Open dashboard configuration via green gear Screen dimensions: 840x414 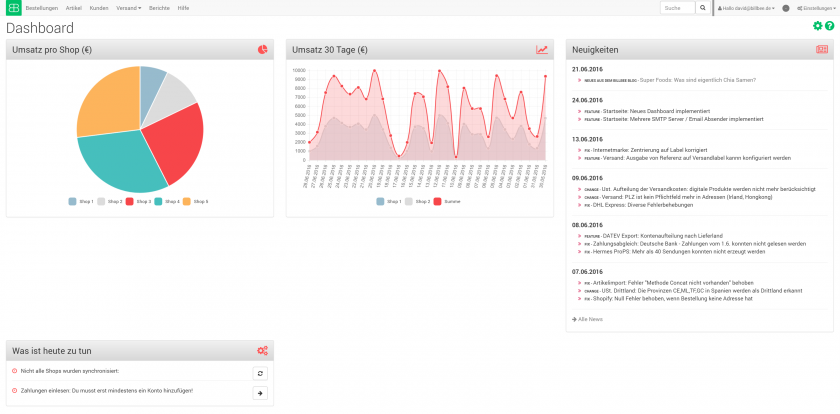click(x=818, y=26)
